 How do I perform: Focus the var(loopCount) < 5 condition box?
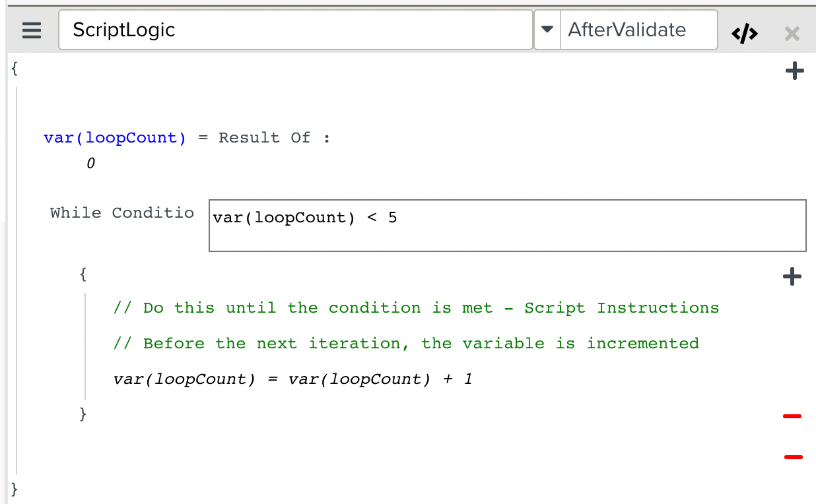point(507,226)
